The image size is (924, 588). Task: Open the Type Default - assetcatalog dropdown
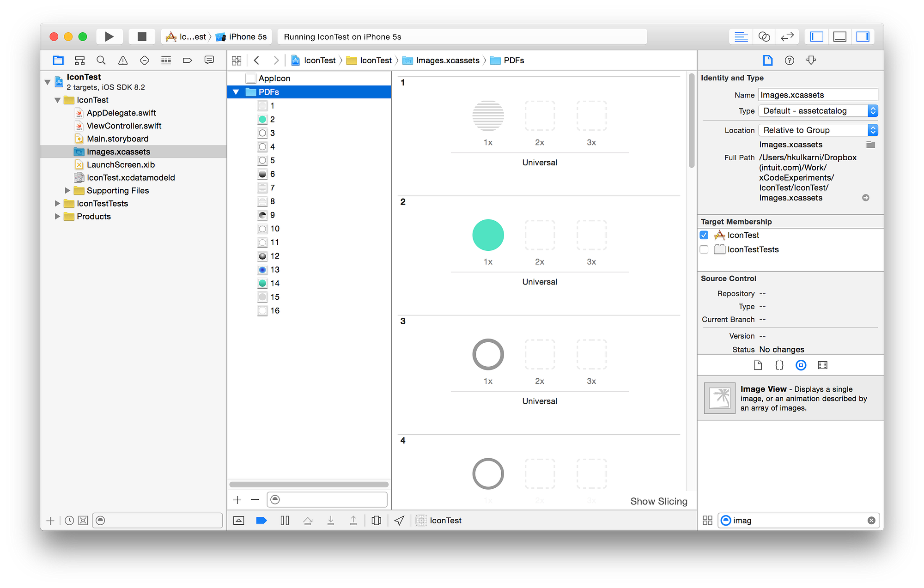818,111
